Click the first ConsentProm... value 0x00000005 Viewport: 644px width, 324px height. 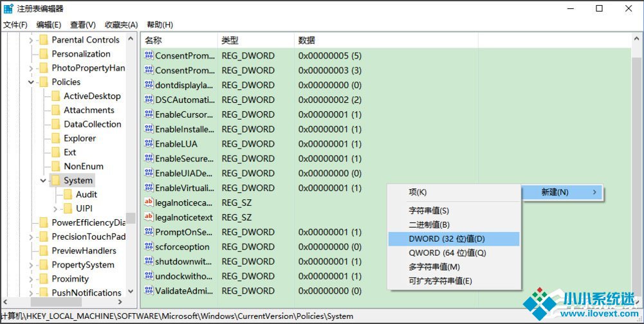tap(330, 56)
